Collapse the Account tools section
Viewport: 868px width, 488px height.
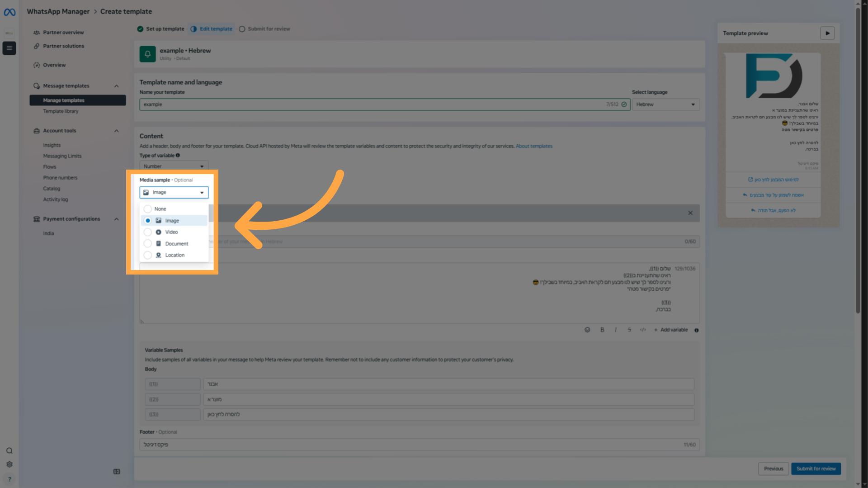click(116, 131)
